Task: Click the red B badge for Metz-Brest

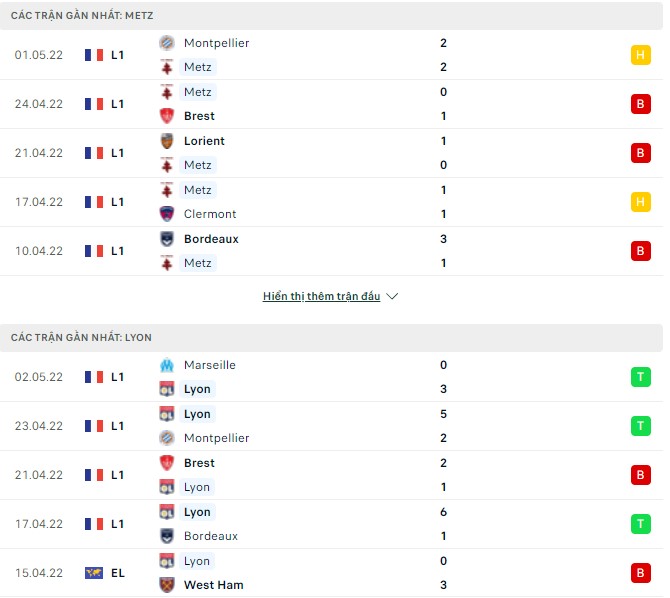Action: pos(640,104)
